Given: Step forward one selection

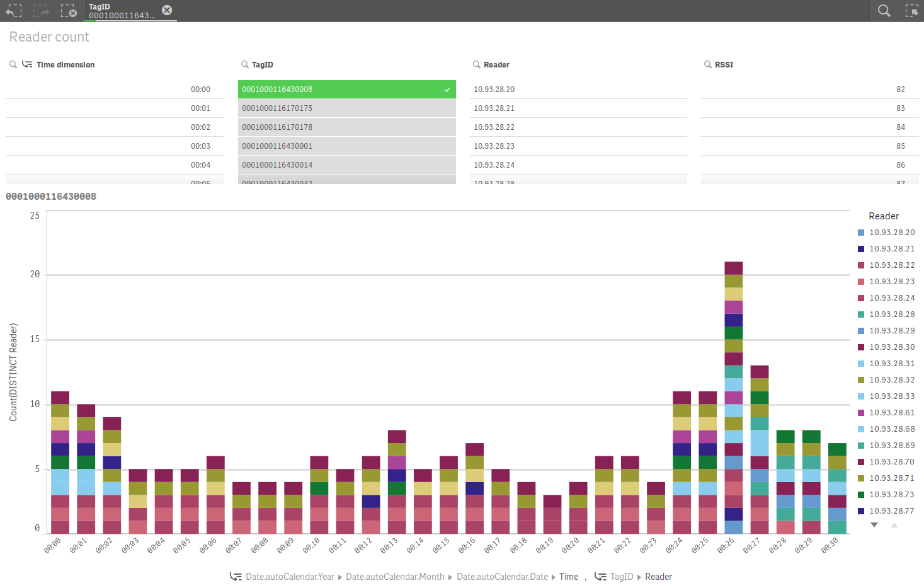Looking at the screenshot, I should (41, 11).
